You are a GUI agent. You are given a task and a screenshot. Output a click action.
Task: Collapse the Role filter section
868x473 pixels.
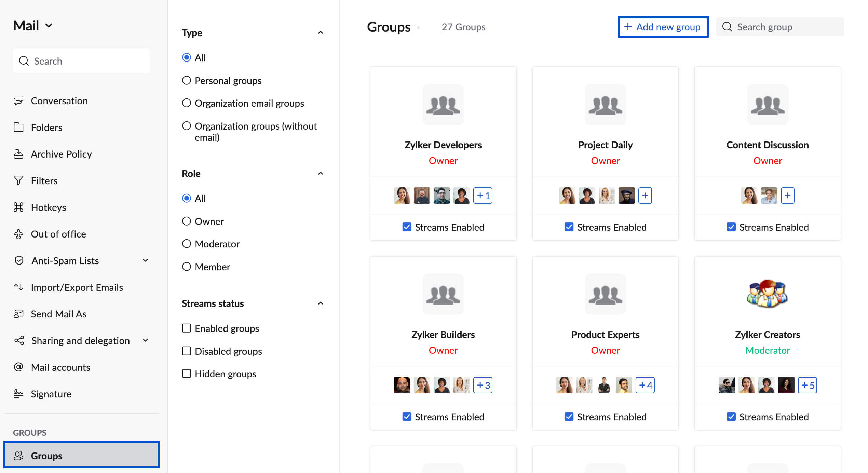320,173
